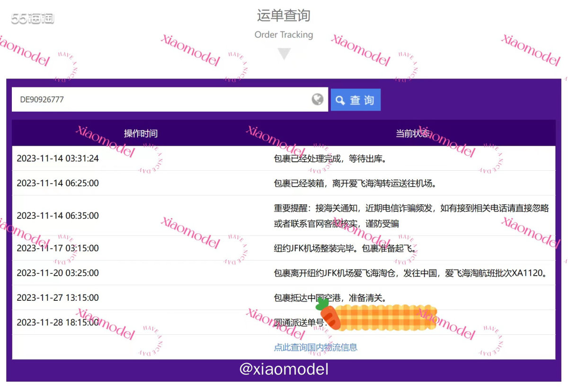Screen dimensions: 568x392
Task: Click the carrot sticker icon
Action: (x=328, y=314)
